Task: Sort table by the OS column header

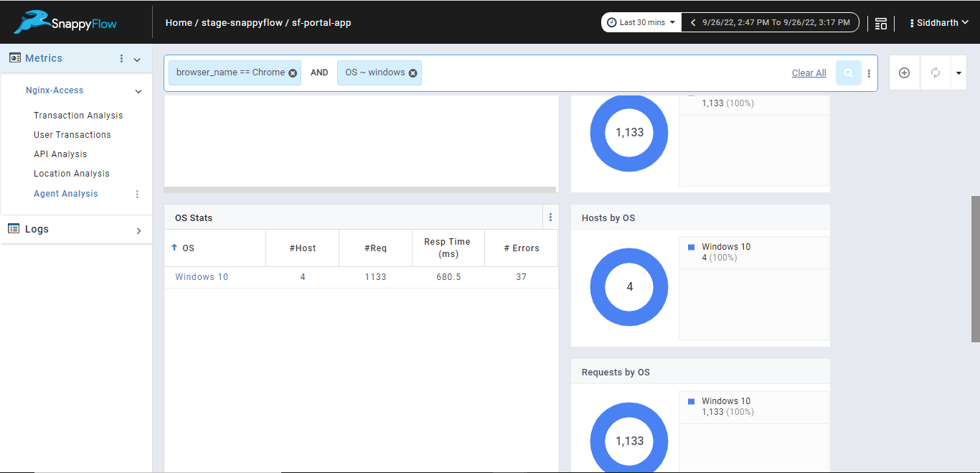Action: [x=188, y=248]
